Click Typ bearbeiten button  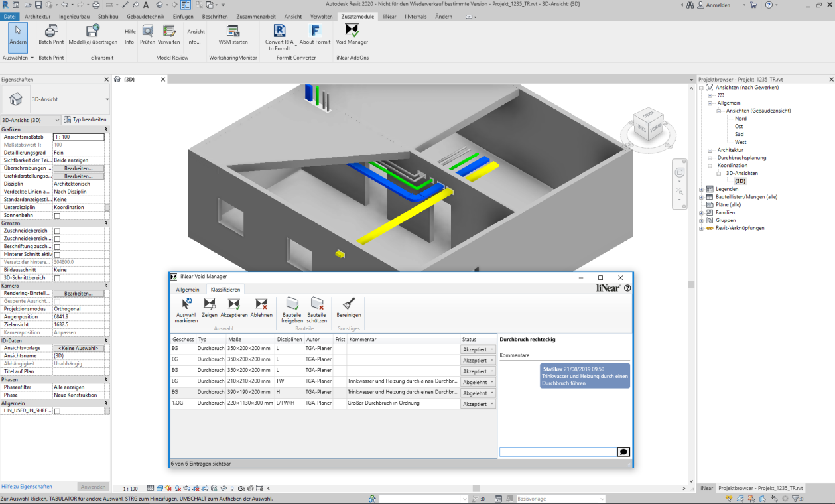click(x=86, y=120)
